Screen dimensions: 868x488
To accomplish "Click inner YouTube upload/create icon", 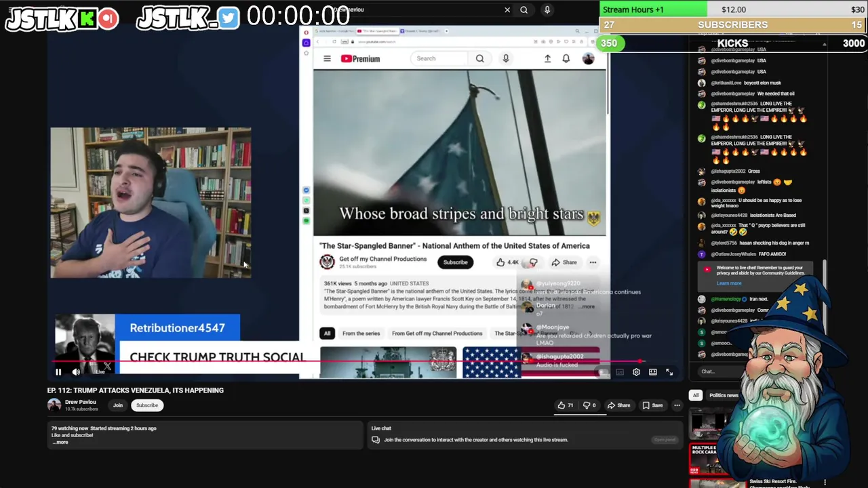I will (x=547, y=58).
